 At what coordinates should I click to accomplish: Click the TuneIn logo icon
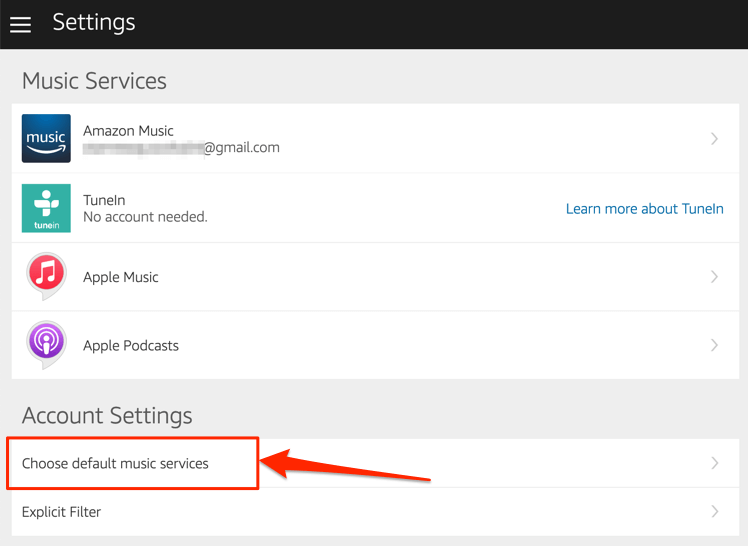coord(46,208)
